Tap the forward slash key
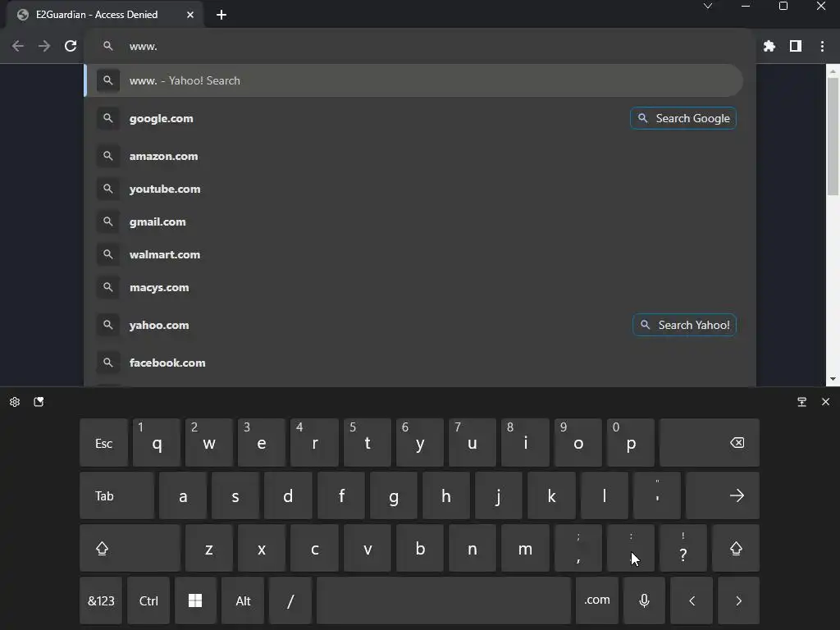The height and width of the screenshot is (630, 840). click(x=290, y=600)
